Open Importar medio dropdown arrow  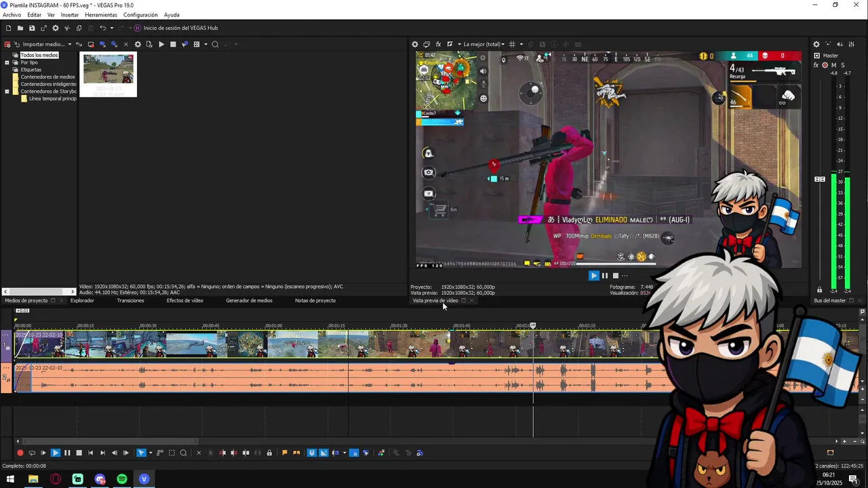click(x=69, y=44)
